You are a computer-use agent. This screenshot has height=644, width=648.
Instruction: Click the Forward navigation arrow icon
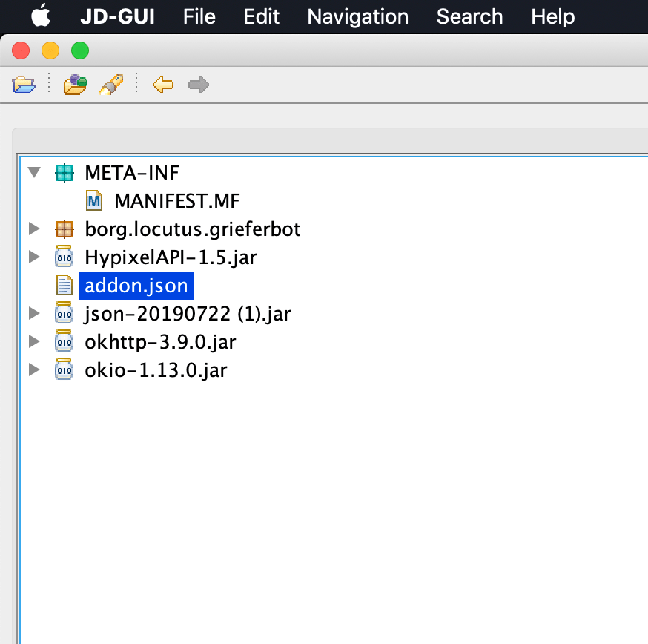point(197,84)
